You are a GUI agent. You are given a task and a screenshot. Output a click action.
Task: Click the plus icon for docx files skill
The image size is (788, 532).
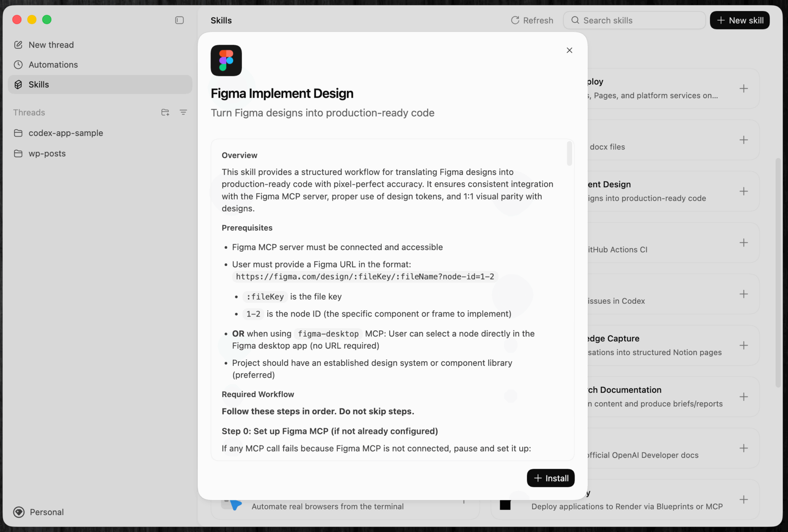tap(744, 140)
